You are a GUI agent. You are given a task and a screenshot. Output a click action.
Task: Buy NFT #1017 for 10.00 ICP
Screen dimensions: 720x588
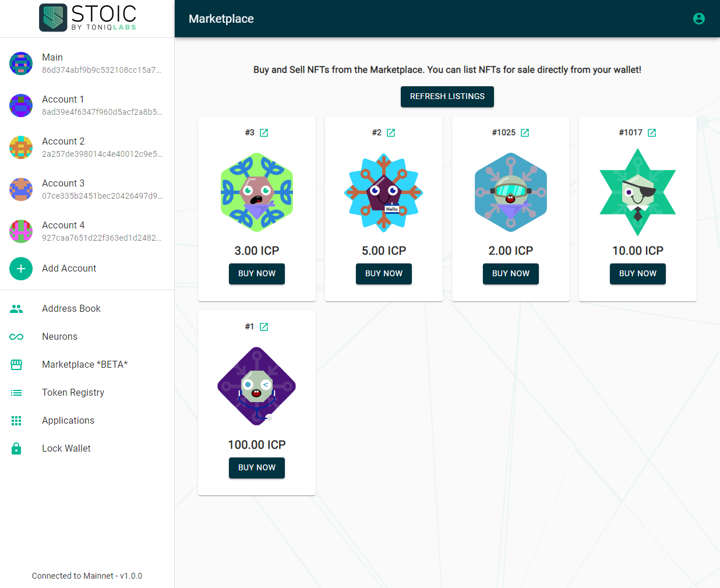point(638,274)
